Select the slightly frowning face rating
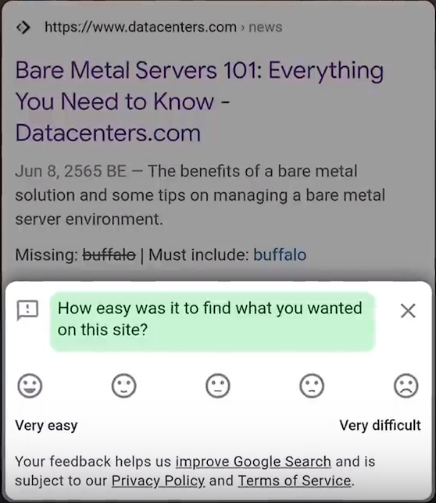The width and height of the screenshot is (436, 503). coord(312,386)
